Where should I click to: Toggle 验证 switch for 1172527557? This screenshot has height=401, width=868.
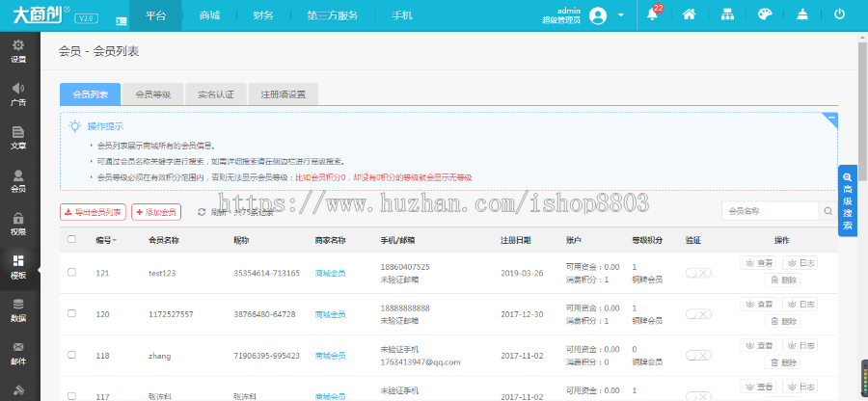[x=698, y=314]
